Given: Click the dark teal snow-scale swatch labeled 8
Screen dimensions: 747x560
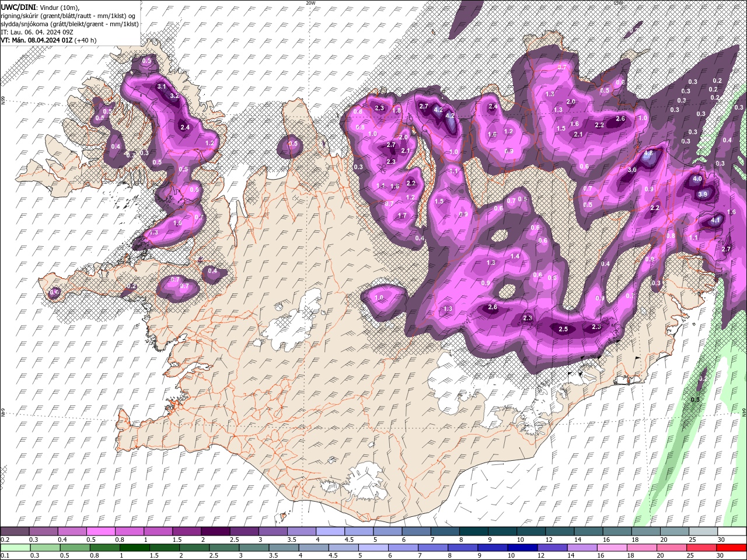Looking at the screenshot, I should tap(474, 531).
